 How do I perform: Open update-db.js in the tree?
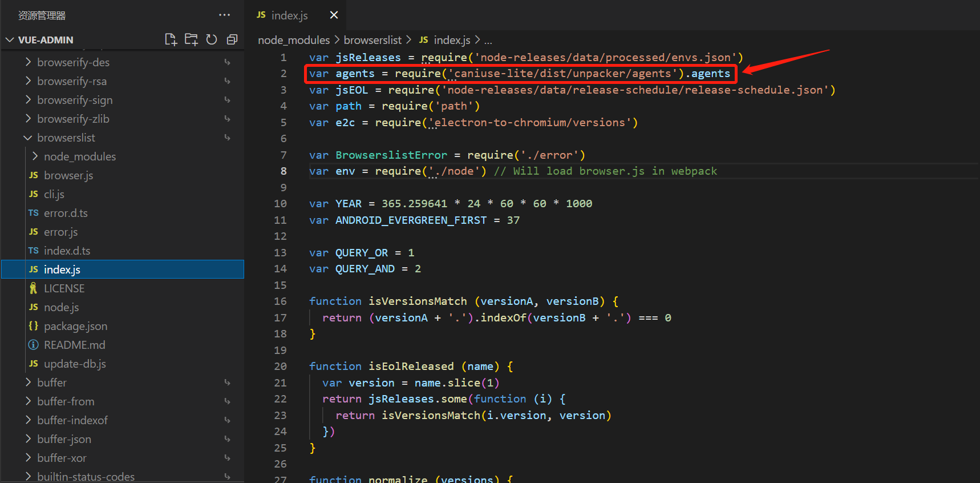[123, 364]
